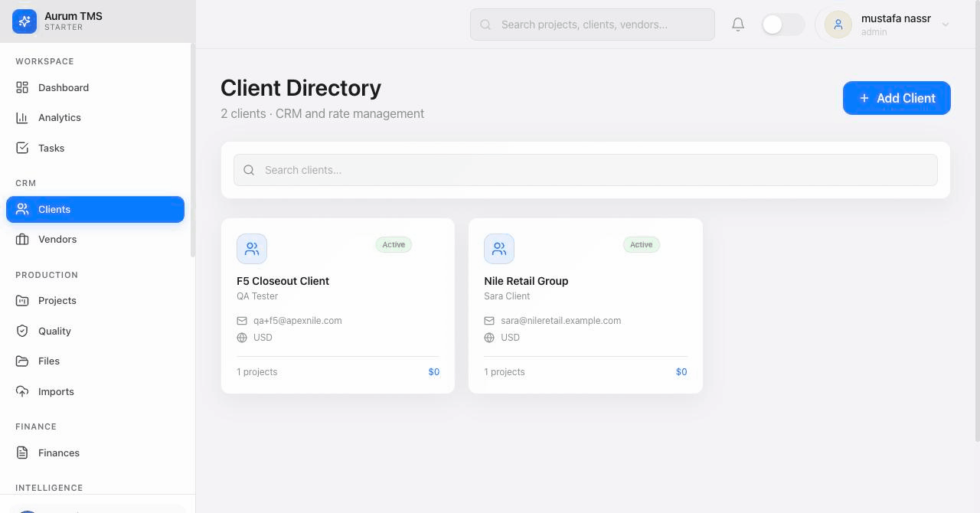This screenshot has height=513, width=980.
Task: Click Active badge on Nile Retail Group
Action: pos(641,245)
